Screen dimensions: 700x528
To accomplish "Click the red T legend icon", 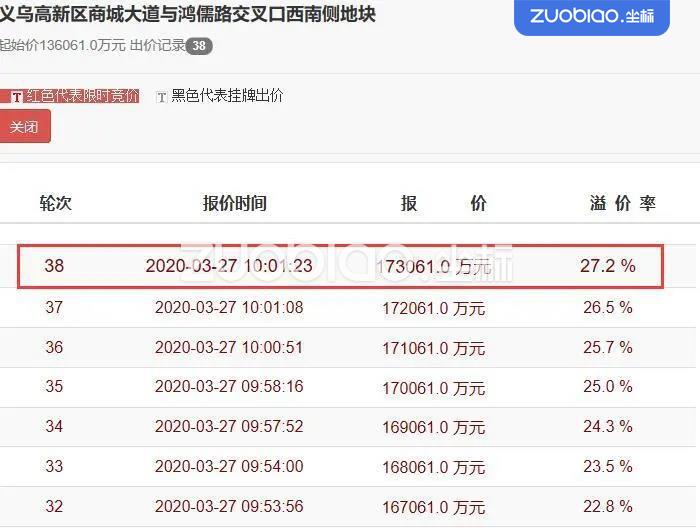I will [16, 97].
